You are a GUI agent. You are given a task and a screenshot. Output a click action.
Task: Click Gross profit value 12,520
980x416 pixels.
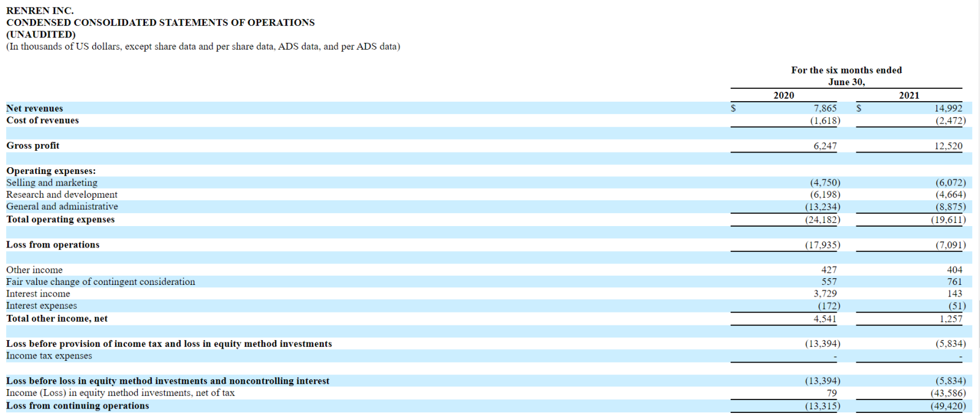coord(948,146)
